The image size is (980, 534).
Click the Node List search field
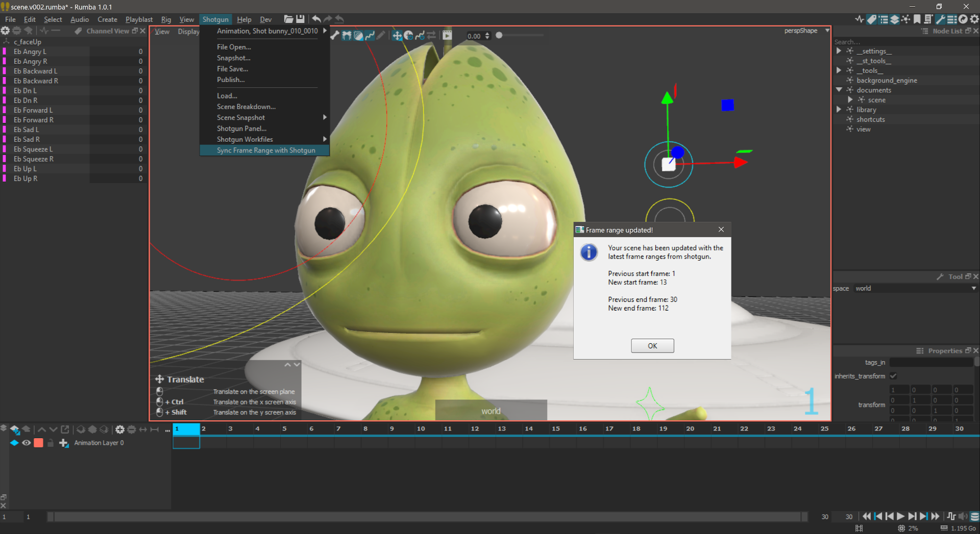pos(906,42)
